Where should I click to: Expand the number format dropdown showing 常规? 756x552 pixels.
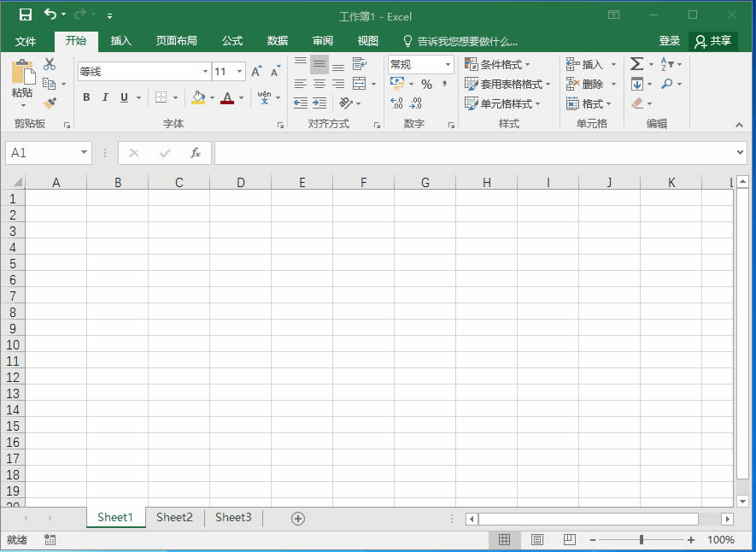448,64
